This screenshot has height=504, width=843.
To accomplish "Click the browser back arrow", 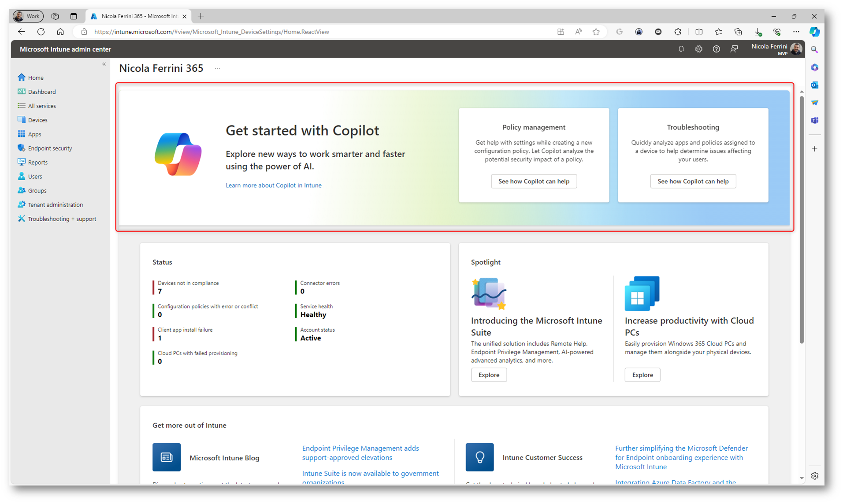I will pos(22,32).
